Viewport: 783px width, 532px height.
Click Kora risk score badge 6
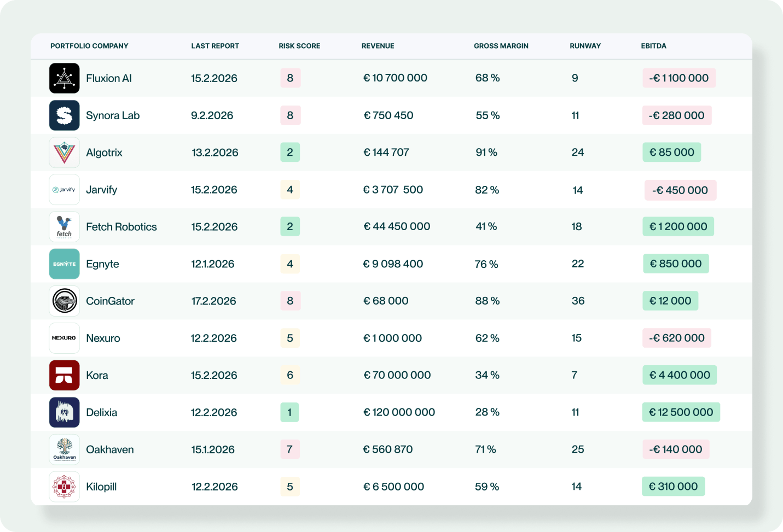(x=290, y=375)
